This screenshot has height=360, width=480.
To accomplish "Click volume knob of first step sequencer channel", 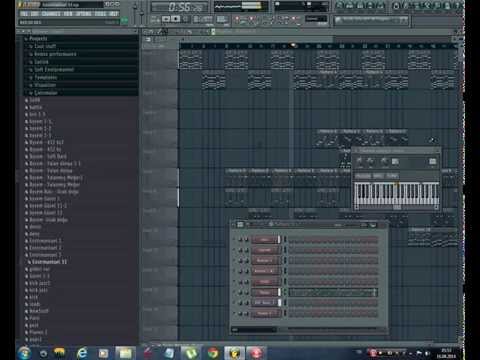I will (x=246, y=240).
